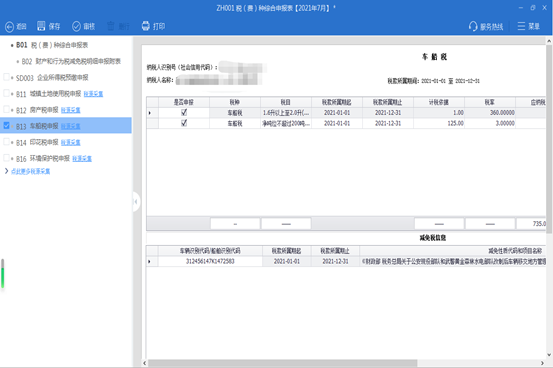This screenshot has width=553, height=368.
Task: Select B11 城镇土地使用税申报 entry
Action: coord(48,94)
